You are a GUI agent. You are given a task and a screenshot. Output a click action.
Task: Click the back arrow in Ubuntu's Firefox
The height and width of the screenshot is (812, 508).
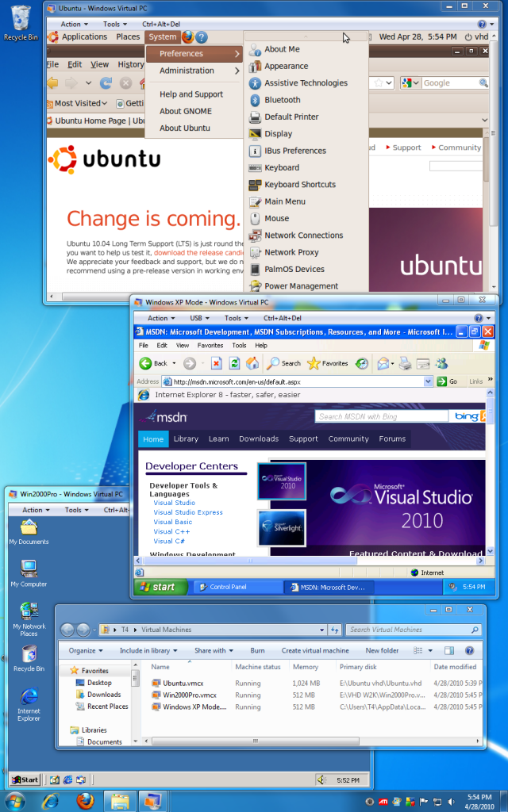pyautogui.click(x=52, y=82)
